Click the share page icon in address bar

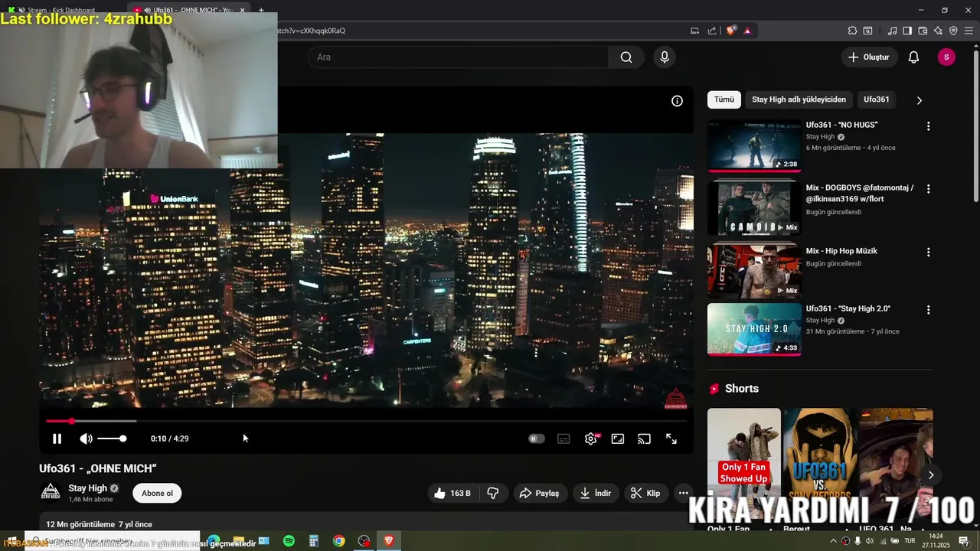pos(712,31)
